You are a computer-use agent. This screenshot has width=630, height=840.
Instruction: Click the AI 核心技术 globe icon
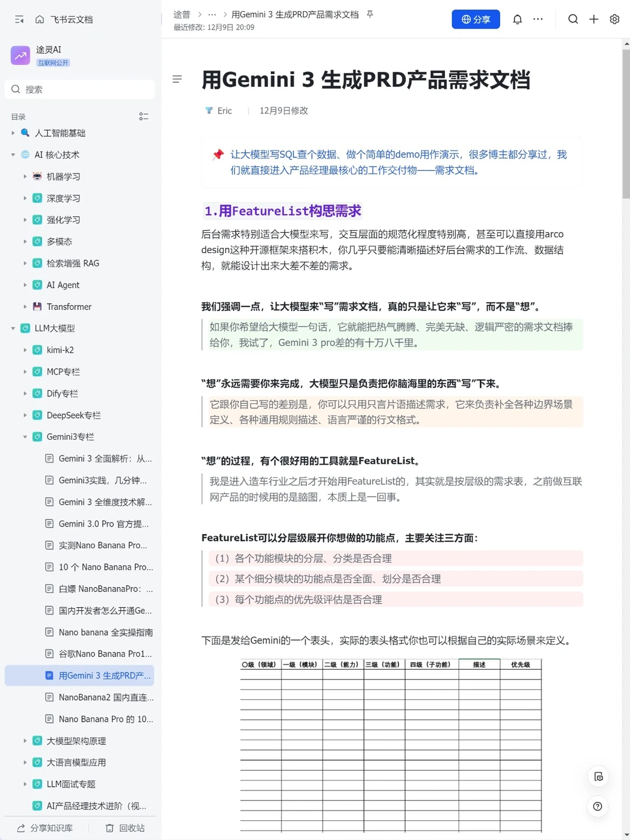pyautogui.click(x=25, y=155)
